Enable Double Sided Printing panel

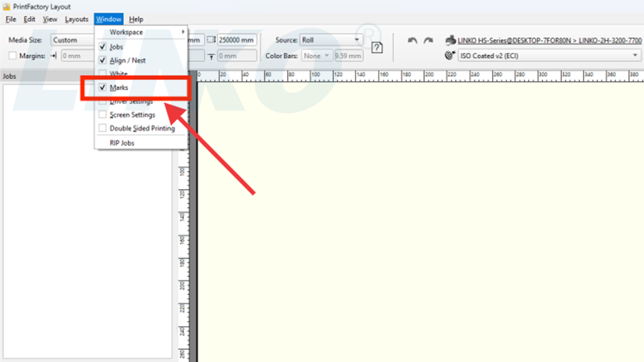103,128
